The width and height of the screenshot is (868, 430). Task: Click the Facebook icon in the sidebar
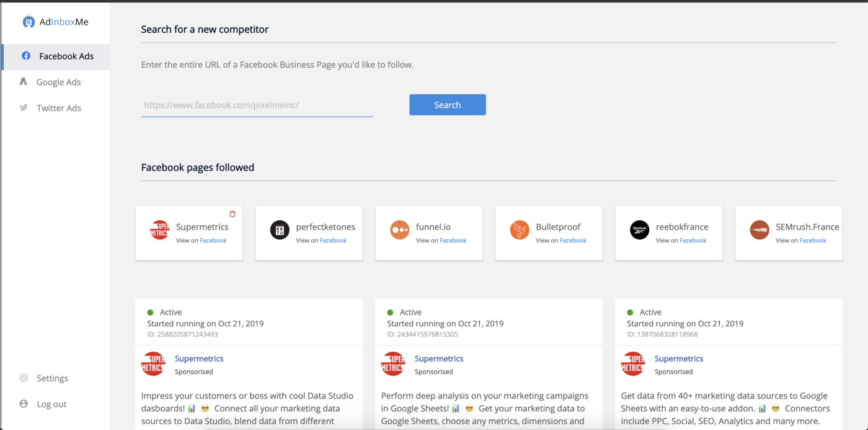coord(26,56)
